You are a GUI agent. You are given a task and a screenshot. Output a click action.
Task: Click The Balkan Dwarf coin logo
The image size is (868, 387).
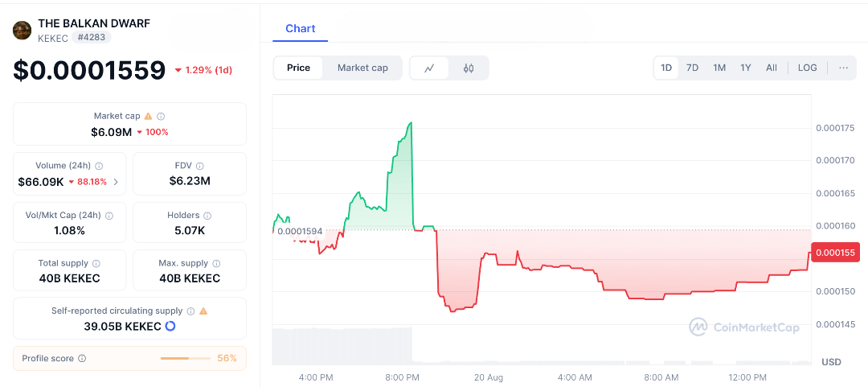(x=23, y=31)
